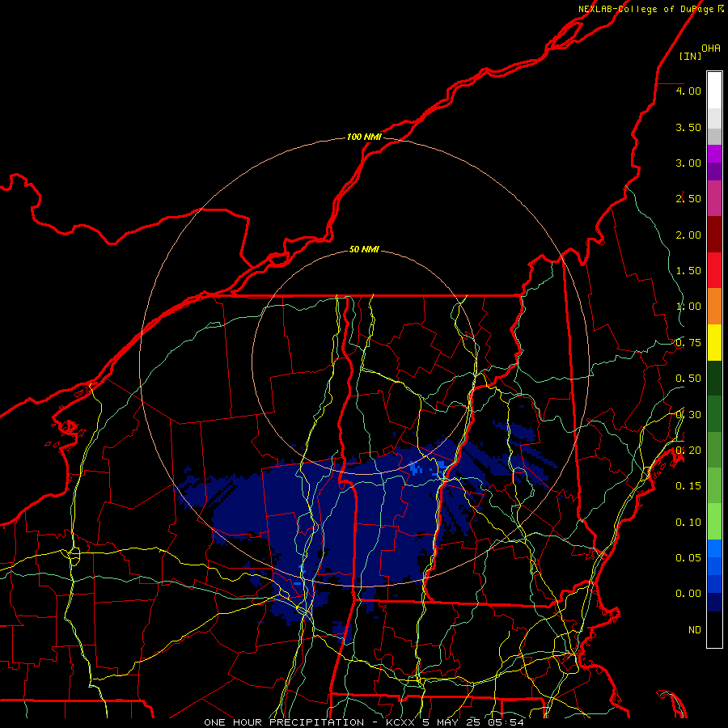Click the white 4.00 inch legend swatch
The height and width of the screenshot is (728, 728).
tap(714, 90)
